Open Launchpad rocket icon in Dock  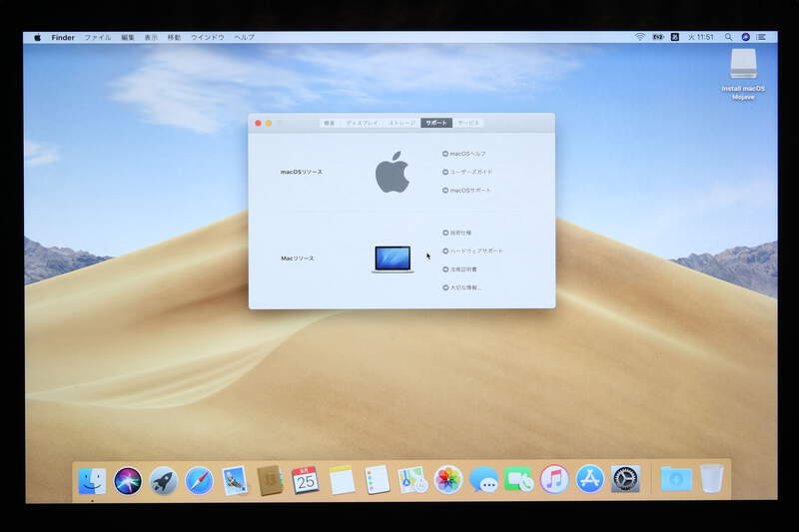(163, 480)
